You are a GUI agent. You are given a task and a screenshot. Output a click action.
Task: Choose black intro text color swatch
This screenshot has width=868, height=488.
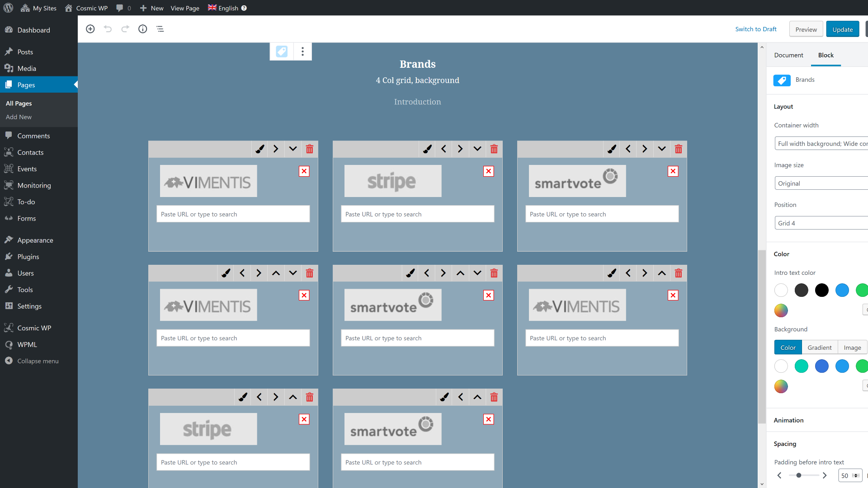click(821, 290)
